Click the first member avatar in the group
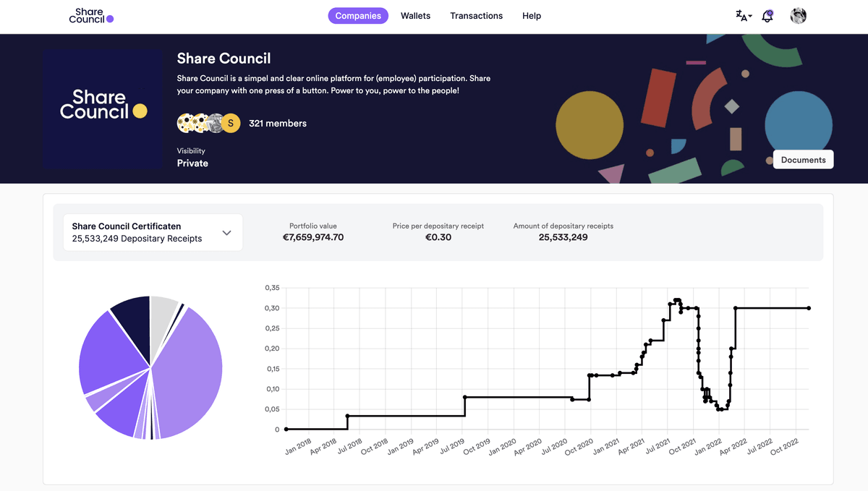The image size is (868, 491). pos(186,124)
